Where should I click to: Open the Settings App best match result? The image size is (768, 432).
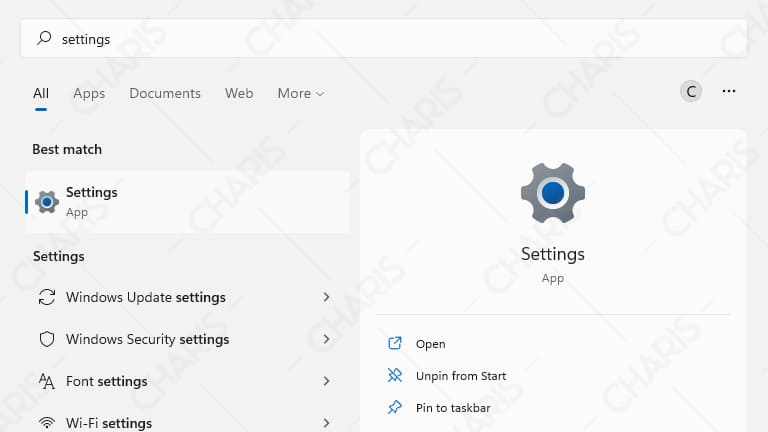(x=188, y=202)
